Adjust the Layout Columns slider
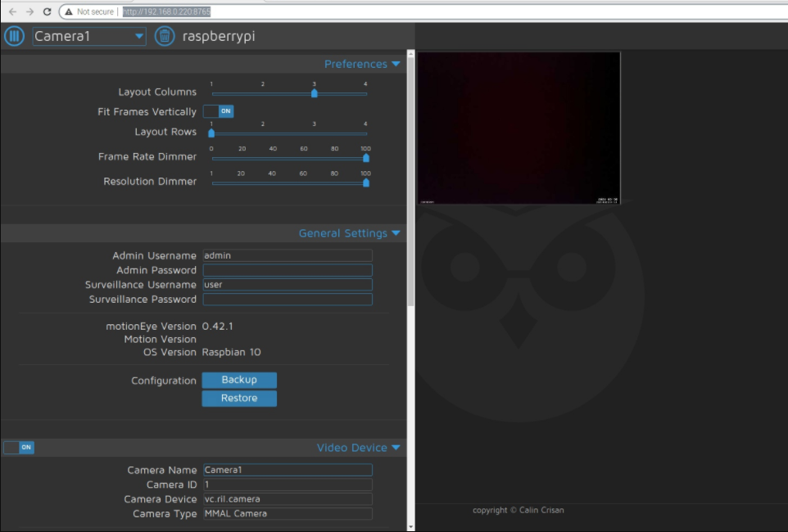 pos(315,93)
